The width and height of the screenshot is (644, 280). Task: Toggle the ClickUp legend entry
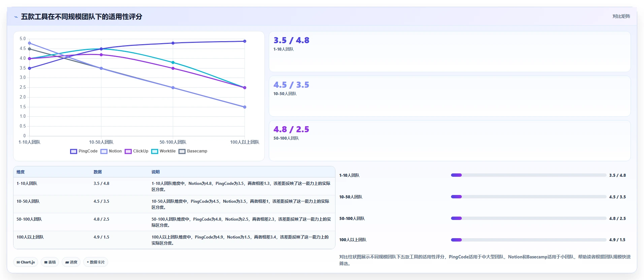click(136, 151)
